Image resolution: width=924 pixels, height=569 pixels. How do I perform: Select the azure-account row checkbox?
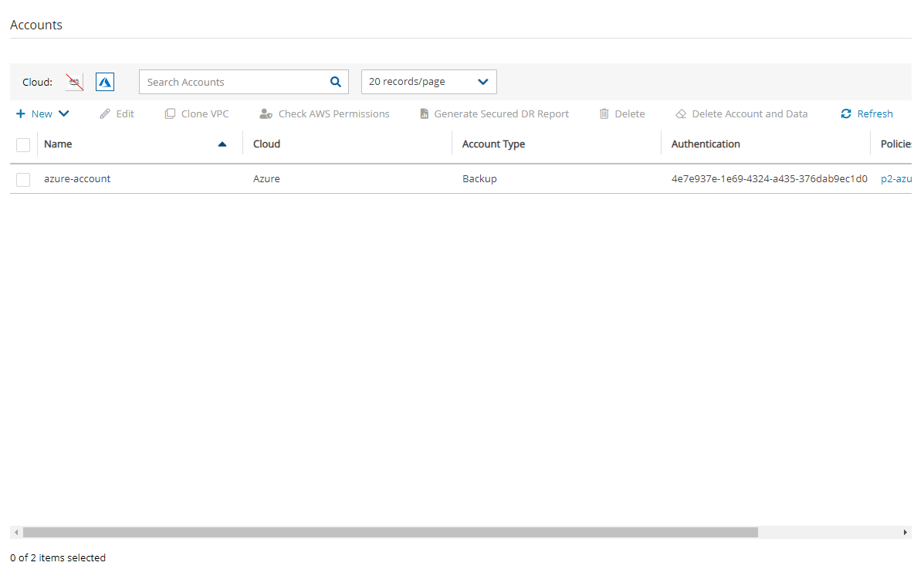point(23,179)
